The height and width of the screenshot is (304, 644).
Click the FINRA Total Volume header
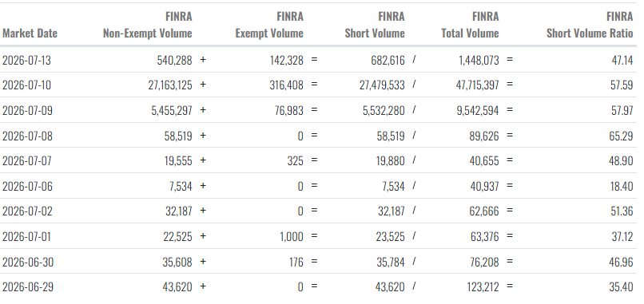(470, 25)
